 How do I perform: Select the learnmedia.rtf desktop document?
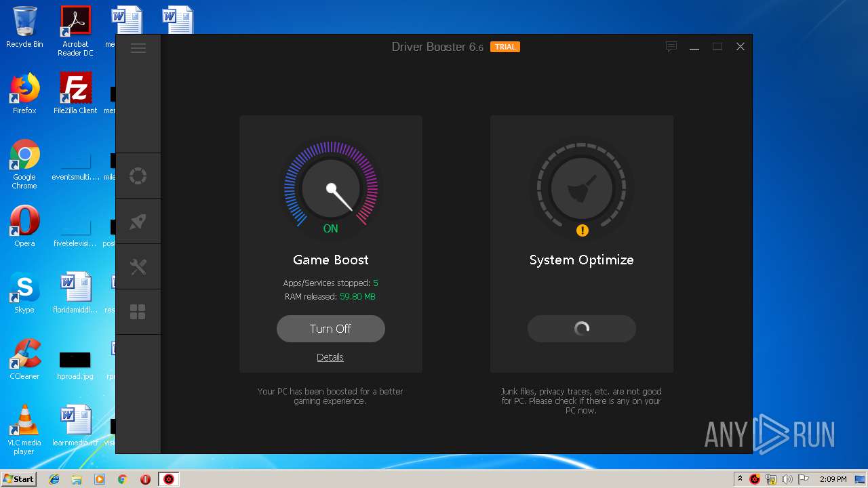[75, 426]
